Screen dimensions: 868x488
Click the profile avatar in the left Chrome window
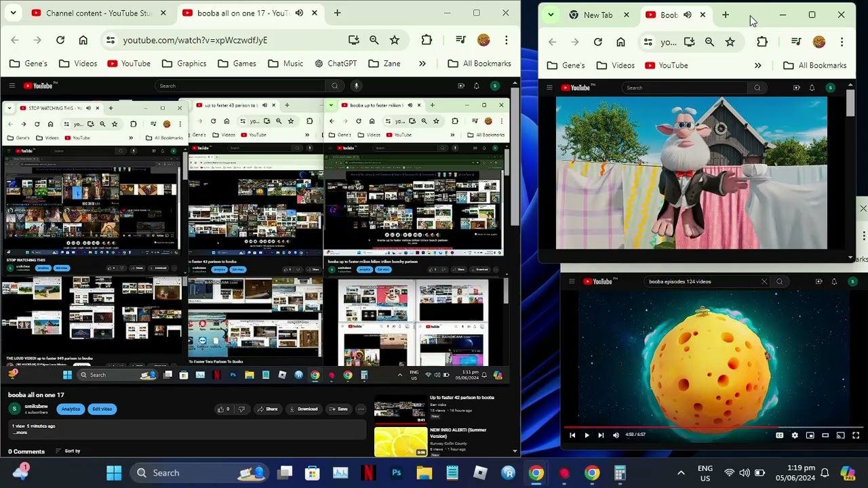[484, 40]
